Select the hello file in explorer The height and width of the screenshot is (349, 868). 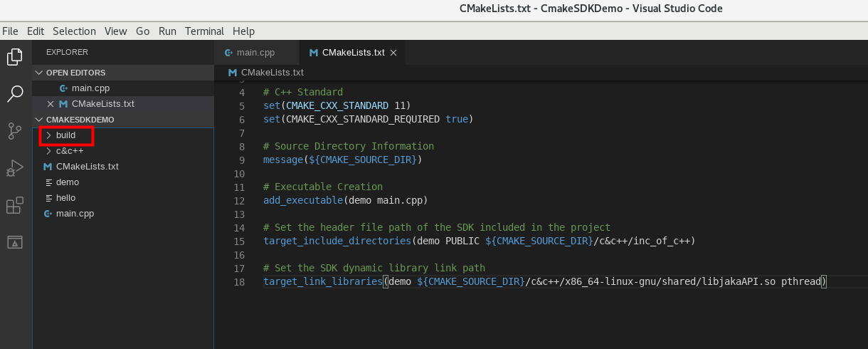[65, 198]
